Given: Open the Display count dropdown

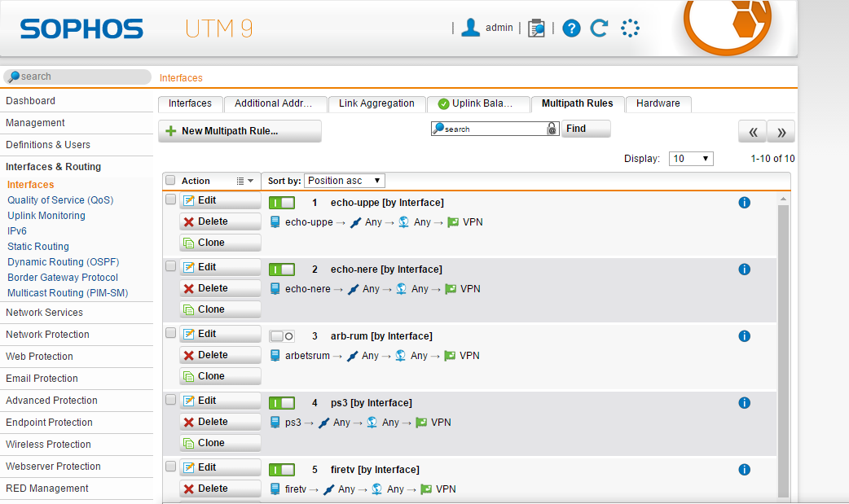Looking at the screenshot, I should [x=690, y=158].
